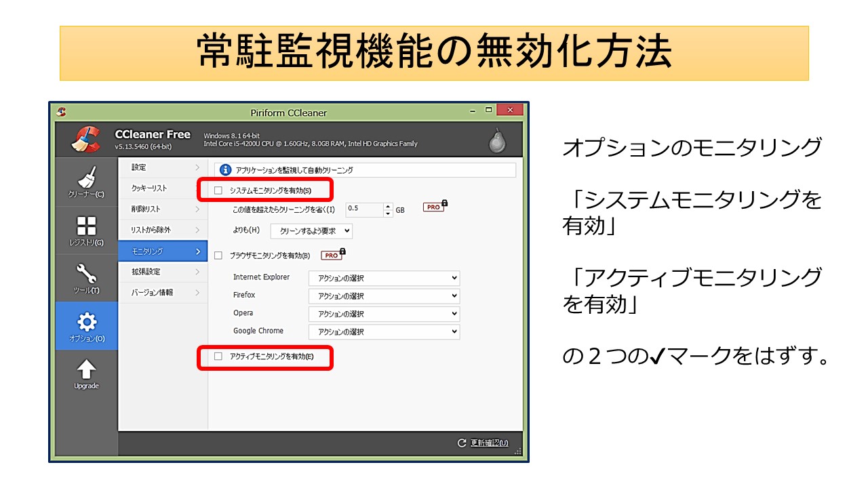The width and height of the screenshot is (868, 488).
Task: Click the text オプションのモニタリング
Action: [692, 148]
